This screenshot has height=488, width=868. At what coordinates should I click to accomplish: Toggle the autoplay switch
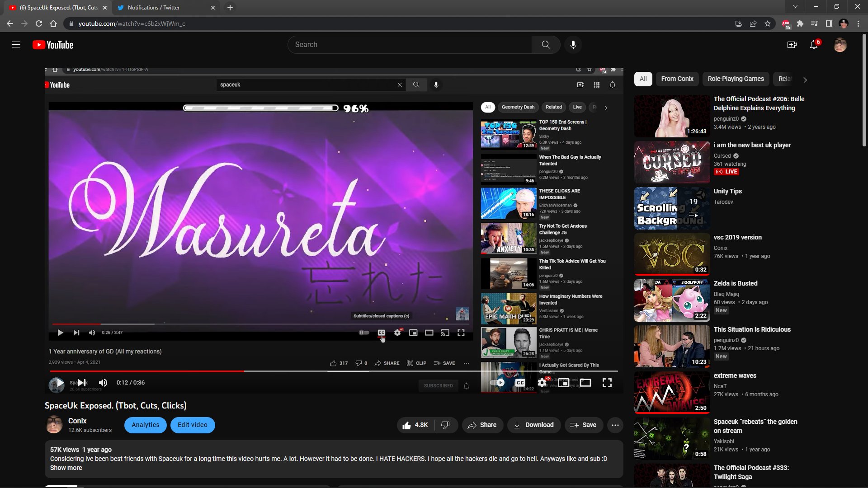[497, 383]
